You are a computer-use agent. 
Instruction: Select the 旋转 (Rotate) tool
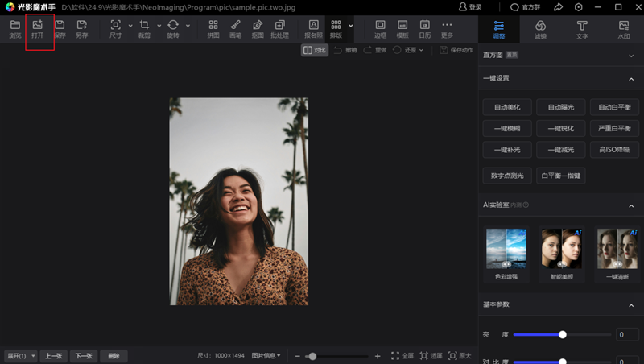tap(173, 29)
